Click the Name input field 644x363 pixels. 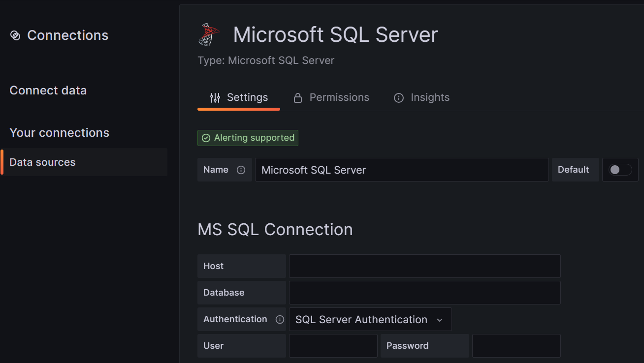tap(402, 170)
